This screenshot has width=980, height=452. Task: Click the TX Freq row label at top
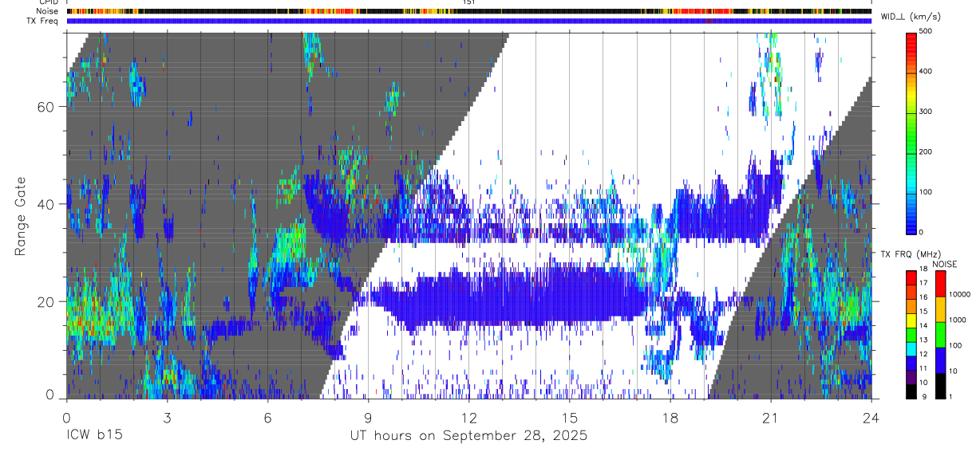pyautogui.click(x=42, y=21)
